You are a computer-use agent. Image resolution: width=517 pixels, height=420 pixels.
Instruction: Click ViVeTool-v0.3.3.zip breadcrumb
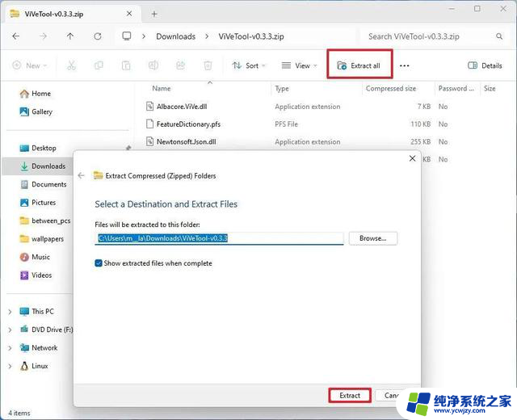251,36
